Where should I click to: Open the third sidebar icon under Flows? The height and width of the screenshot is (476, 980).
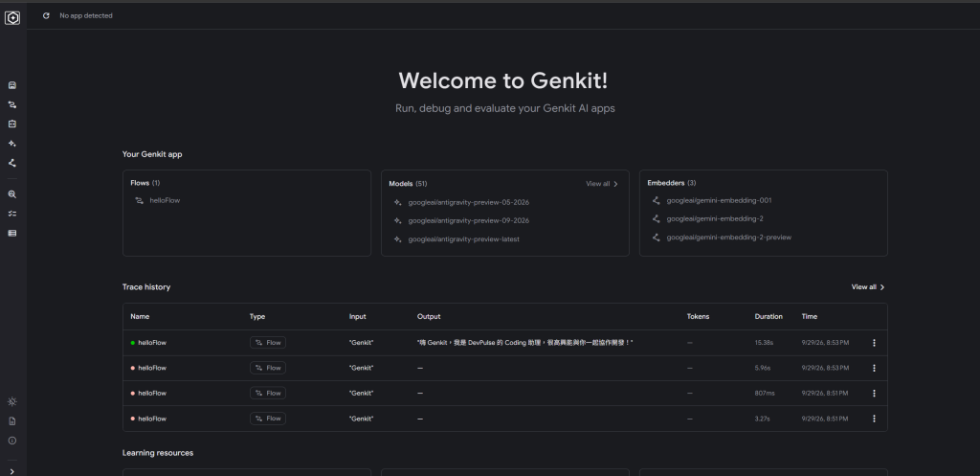pos(11,124)
